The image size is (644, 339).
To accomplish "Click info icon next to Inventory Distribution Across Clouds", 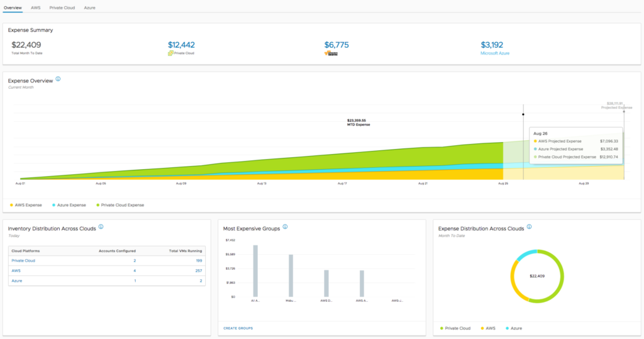I will (101, 227).
